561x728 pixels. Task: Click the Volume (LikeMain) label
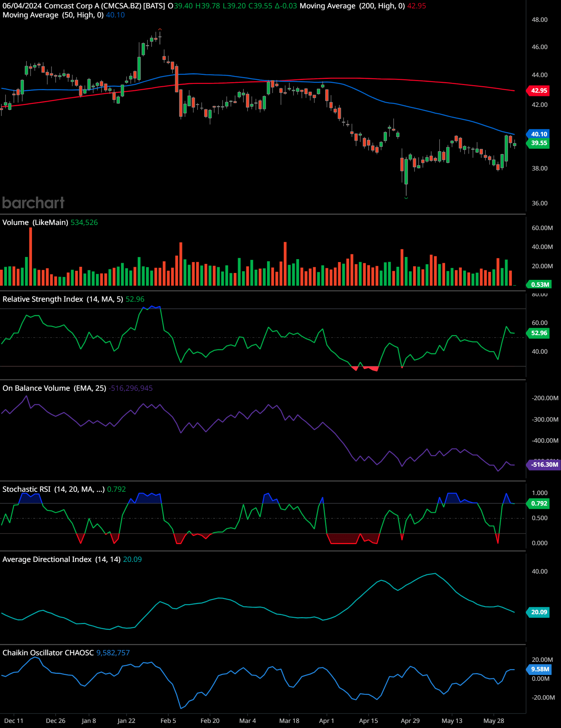35,222
